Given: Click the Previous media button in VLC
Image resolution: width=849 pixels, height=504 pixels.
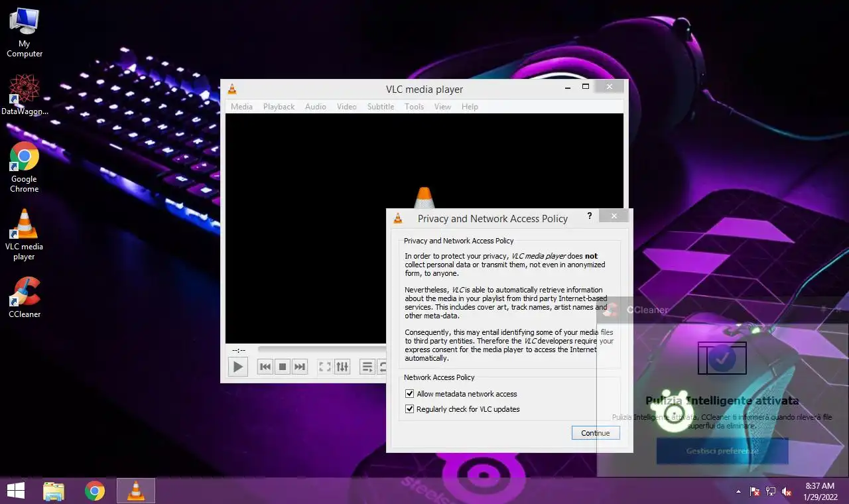Looking at the screenshot, I should [x=265, y=367].
